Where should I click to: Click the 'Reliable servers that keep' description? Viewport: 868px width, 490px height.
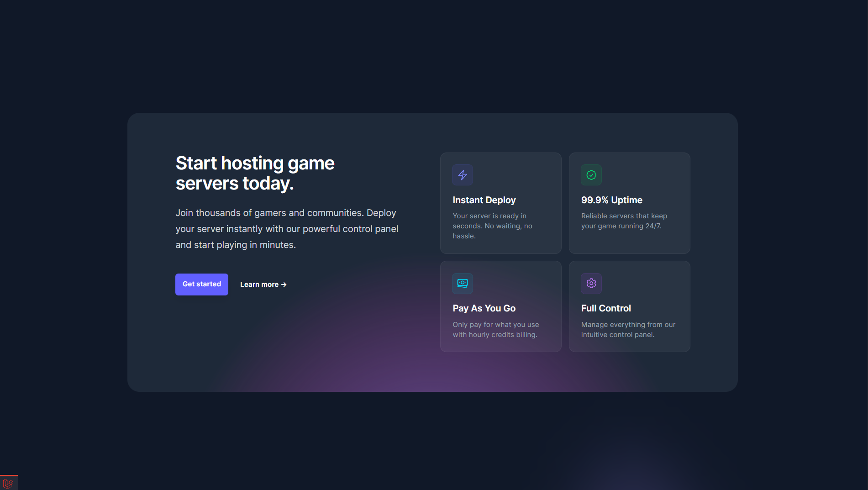(x=624, y=221)
